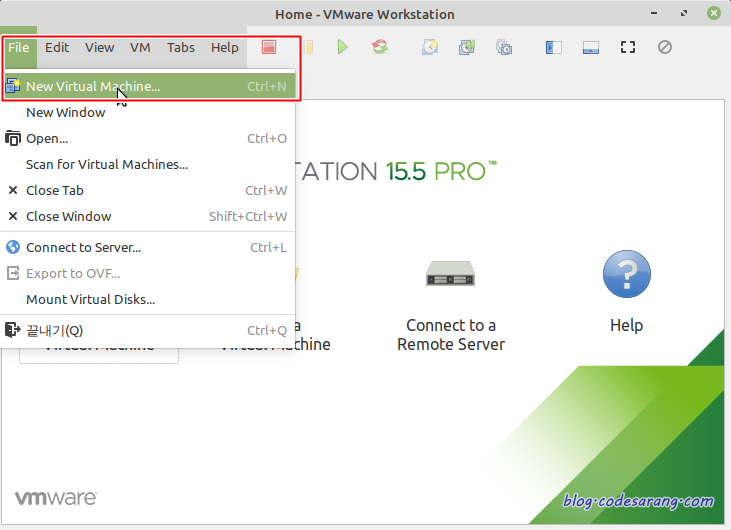Click the green play power-on icon
Viewport: 731px width, 530px height.
pos(343,47)
